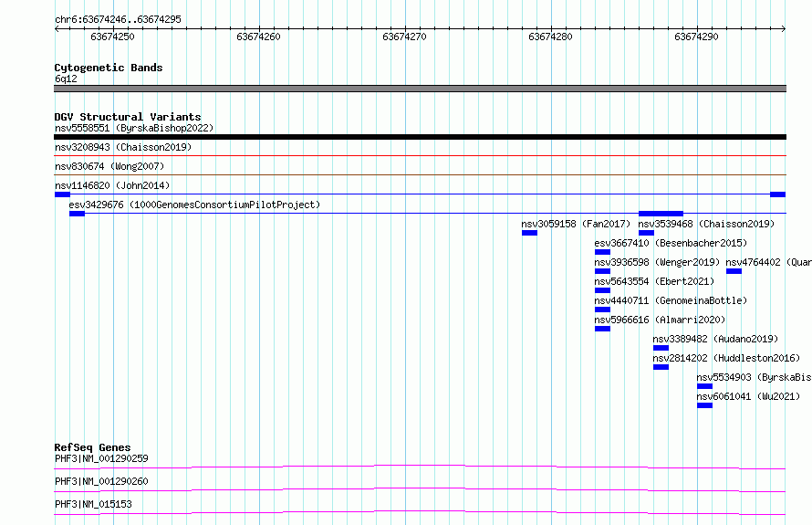Screen dimensions: 812x525
Task: Click the wide blue block on esv3429676 line
Action: pyautogui.click(x=661, y=214)
